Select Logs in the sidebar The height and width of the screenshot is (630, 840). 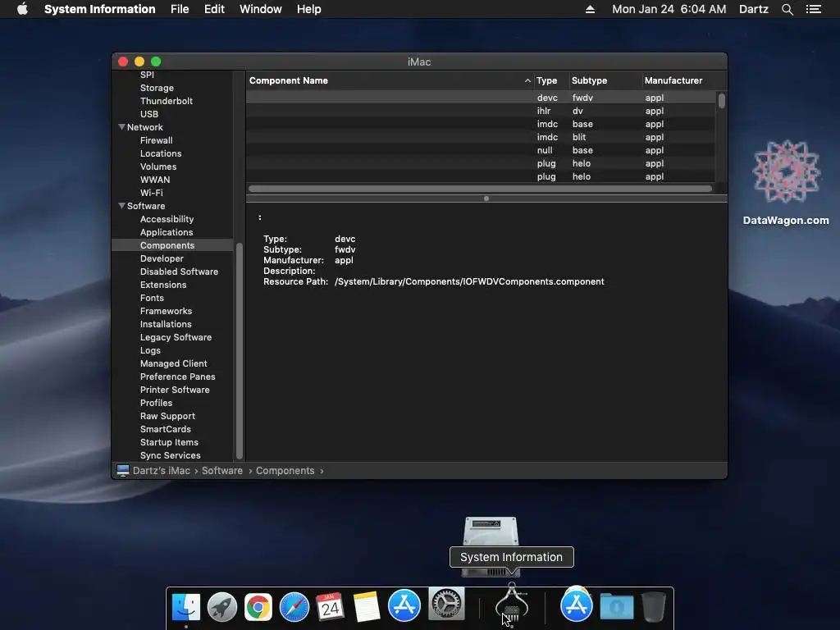pos(150,350)
